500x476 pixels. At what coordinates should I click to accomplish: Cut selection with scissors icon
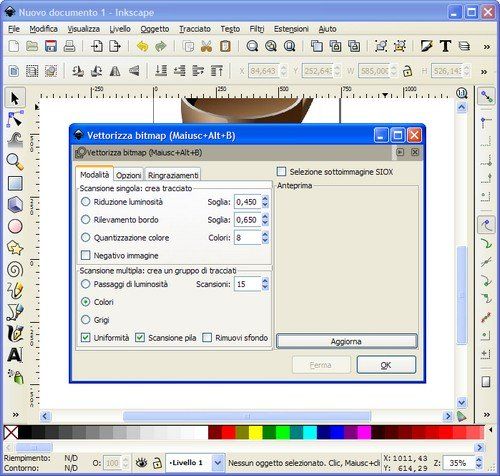[x=207, y=46]
